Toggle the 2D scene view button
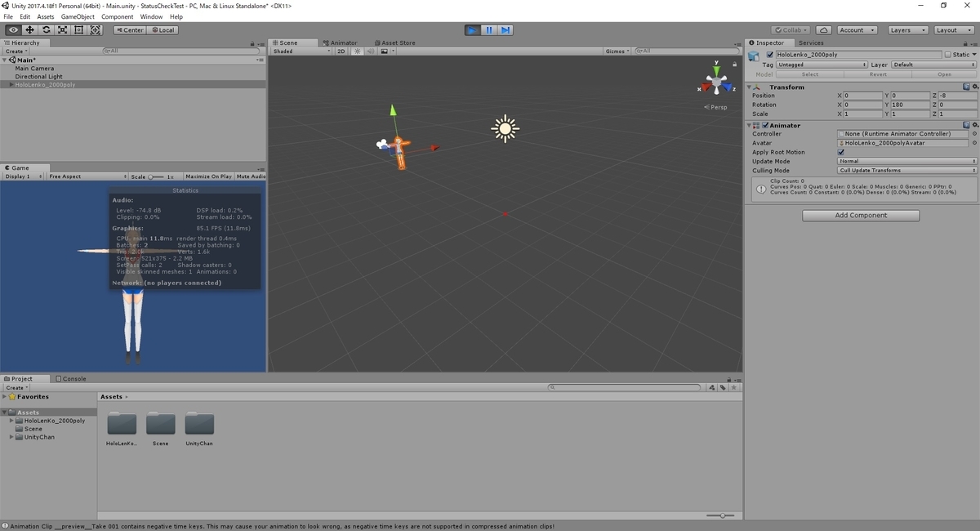 [x=341, y=51]
